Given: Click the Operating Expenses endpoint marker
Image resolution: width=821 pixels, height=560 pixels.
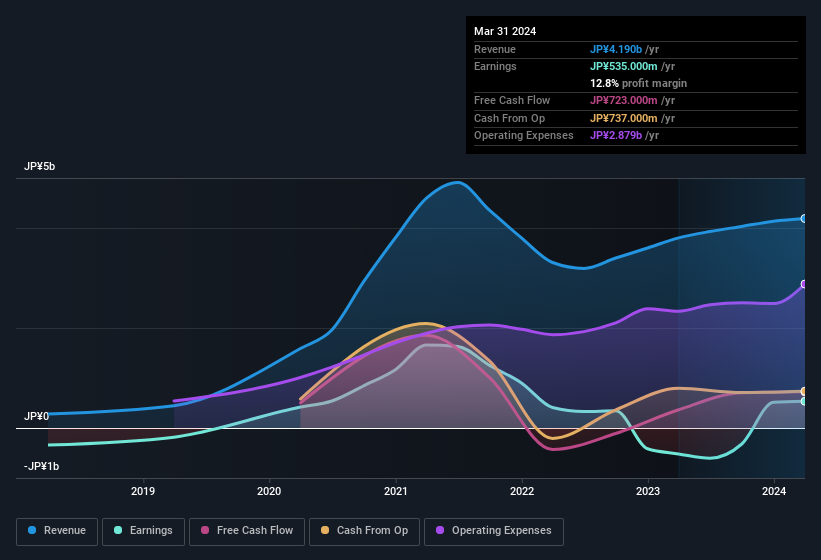Looking at the screenshot, I should pyautogui.click(x=804, y=284).
